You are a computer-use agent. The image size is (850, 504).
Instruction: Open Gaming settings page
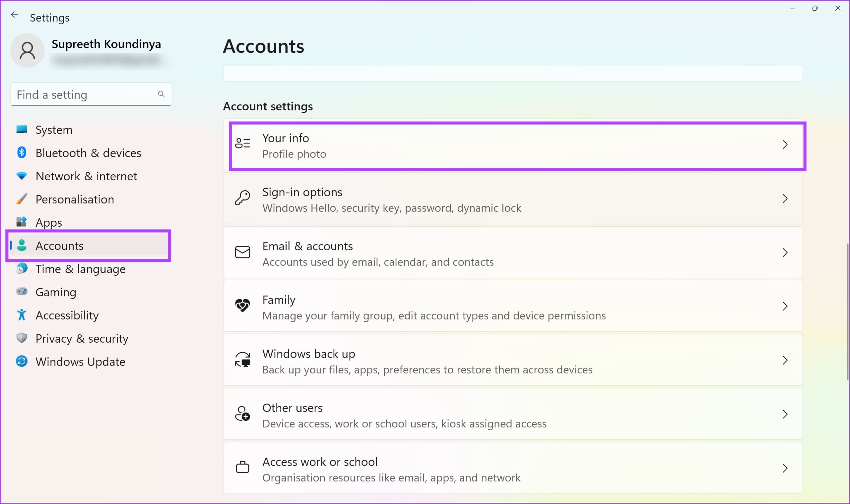56,292
